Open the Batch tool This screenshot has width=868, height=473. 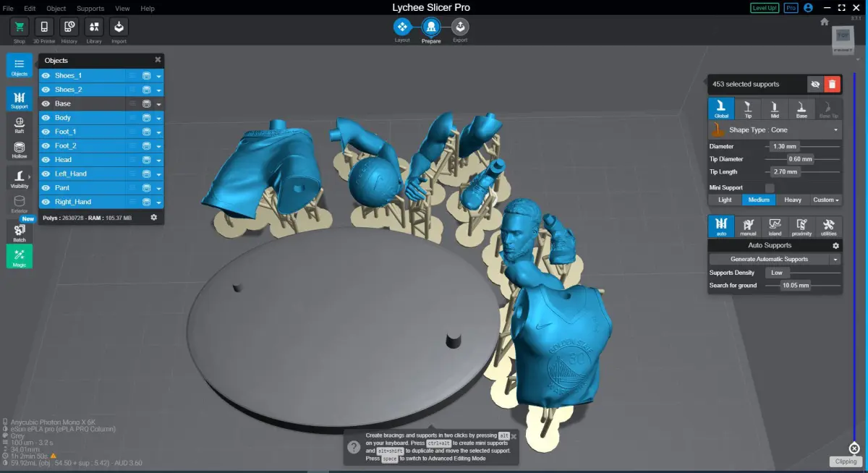[20, 231]
